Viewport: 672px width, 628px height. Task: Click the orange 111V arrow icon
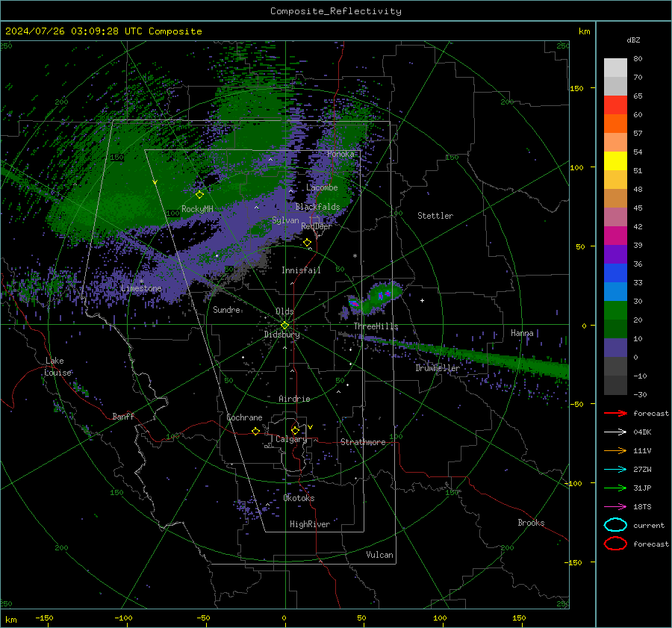pos(615,450)
